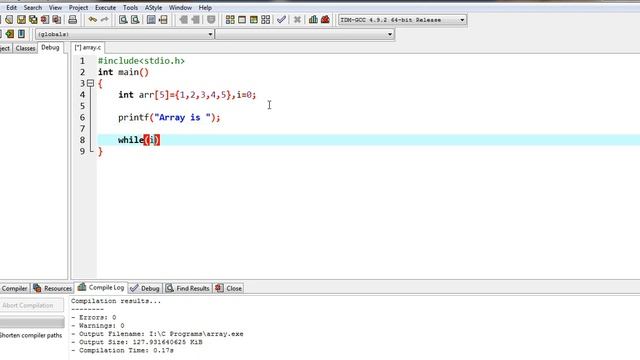
Task: Click the blue bookmark icon in second toolbar row
Action: pos(21,34)
